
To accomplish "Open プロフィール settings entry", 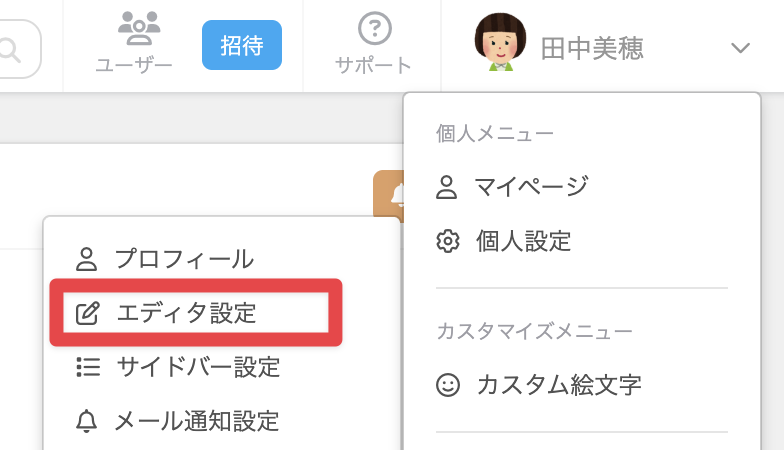I will (x=183, y=260).
